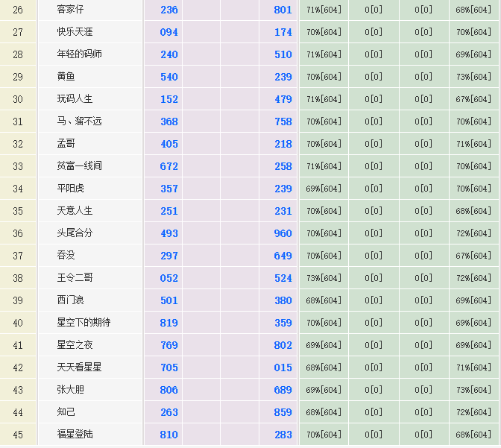Select the 年轻的码师 name link

[80, 54]
